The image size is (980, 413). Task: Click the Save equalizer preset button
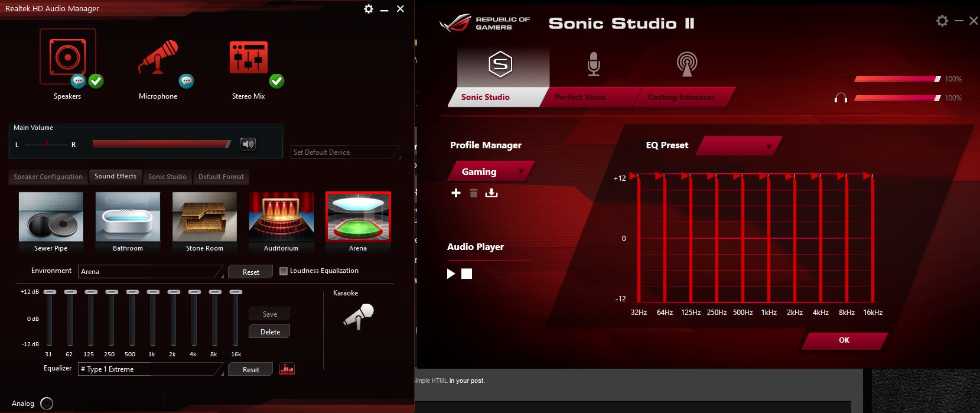pos(270,314)
